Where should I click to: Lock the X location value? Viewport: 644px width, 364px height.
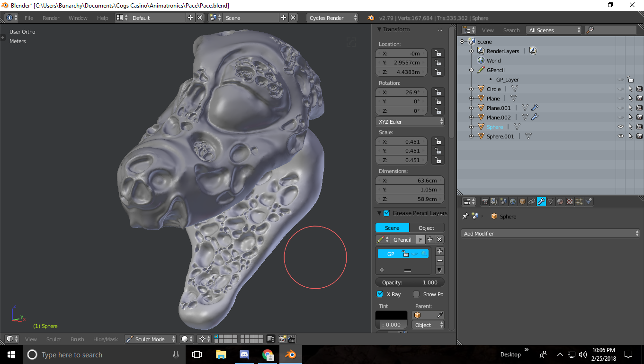[438, 54]
